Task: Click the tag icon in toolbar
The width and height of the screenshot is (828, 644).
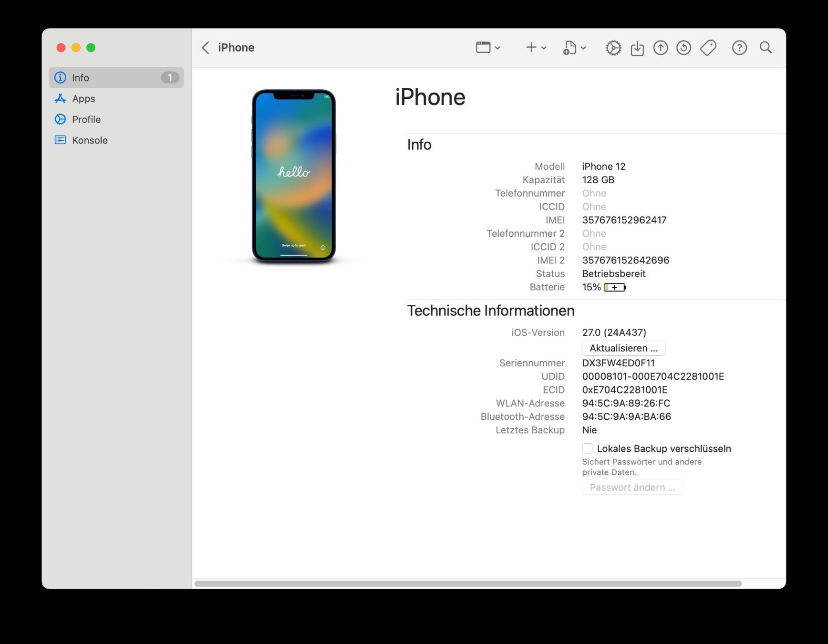Action: pyautogui.click(x=708, y=48)
